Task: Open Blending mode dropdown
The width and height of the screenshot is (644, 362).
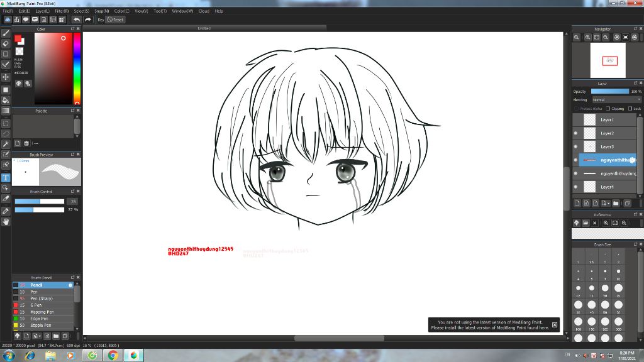Action: (616, 100)
